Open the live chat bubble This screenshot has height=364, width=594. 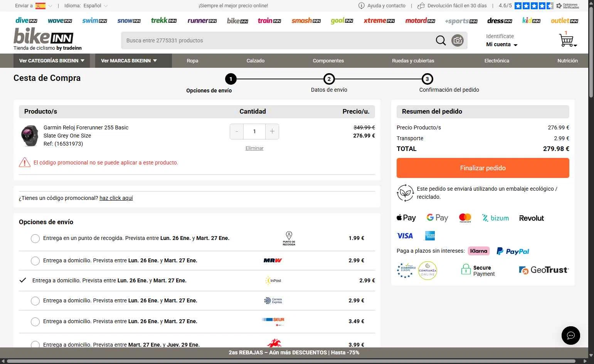pos(571,335)
